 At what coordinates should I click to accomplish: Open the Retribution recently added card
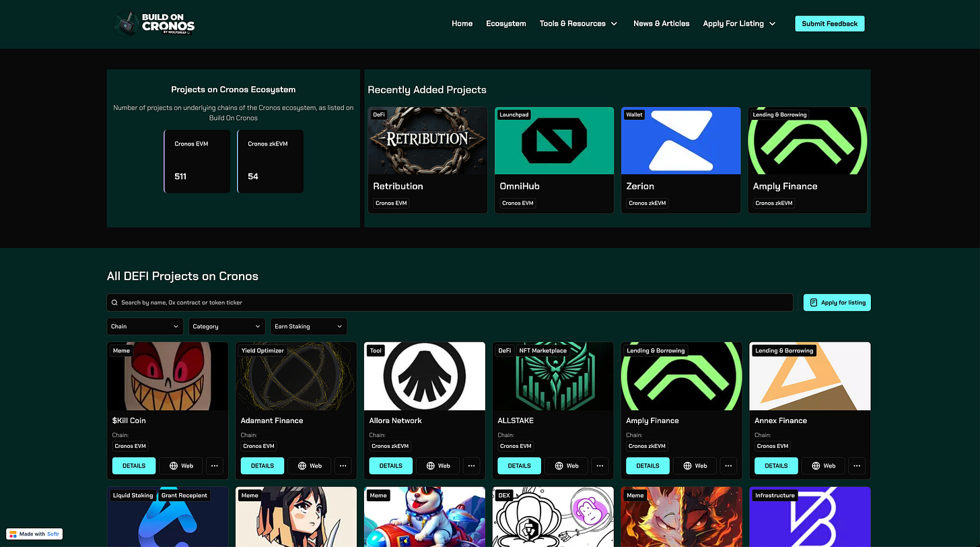pos(427,160)
